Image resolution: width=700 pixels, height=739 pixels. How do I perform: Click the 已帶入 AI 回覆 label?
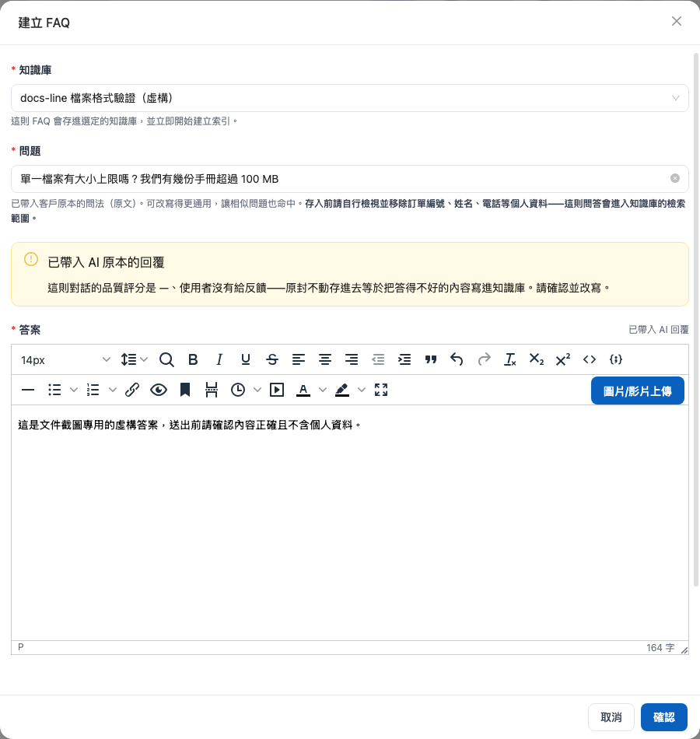659,330
